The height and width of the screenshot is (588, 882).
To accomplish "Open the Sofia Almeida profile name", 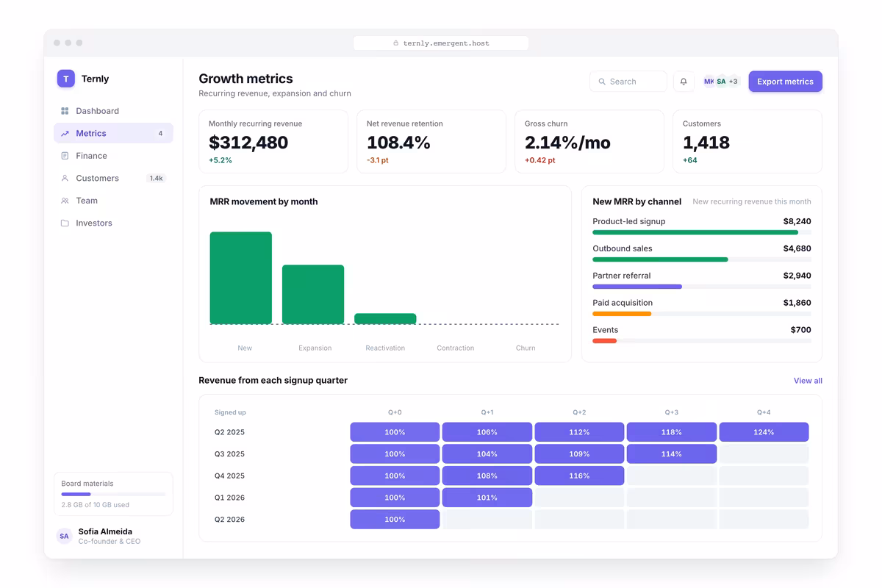I will tap(105, 531).
